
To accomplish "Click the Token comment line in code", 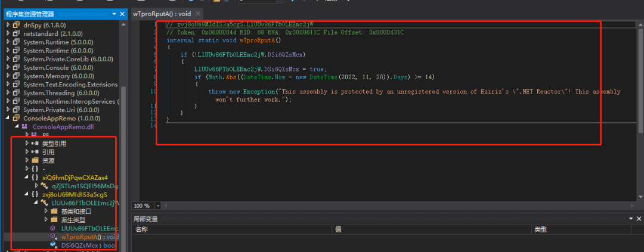I will (x=285, y=32).
